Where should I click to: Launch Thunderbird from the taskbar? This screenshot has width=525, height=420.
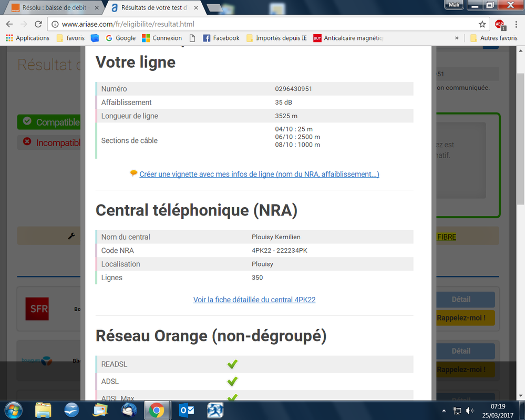click(x=129, y=409)
